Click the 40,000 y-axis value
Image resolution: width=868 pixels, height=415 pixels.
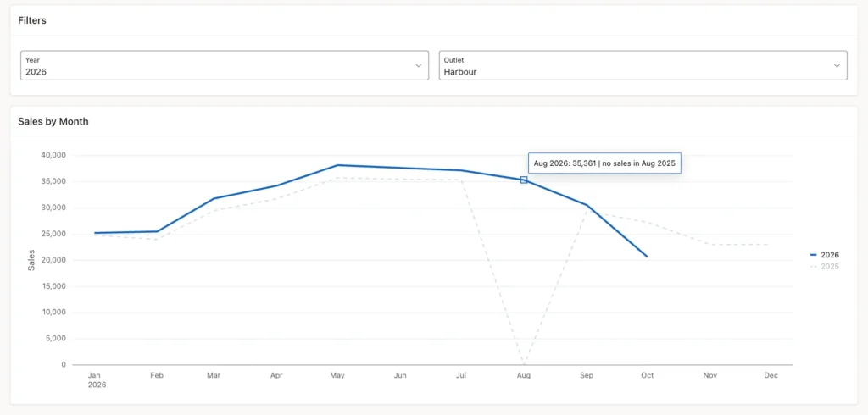click(x=53, y=155)
